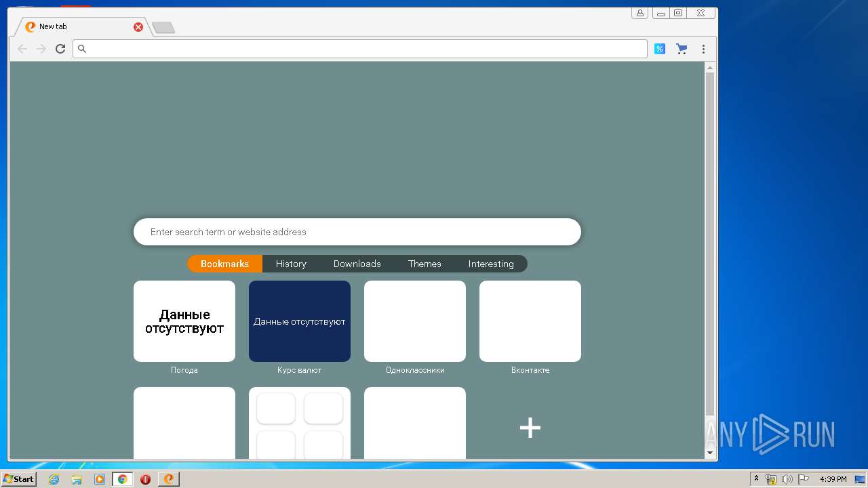
Task: Add a new bookmark with plus tile
Action: [x=530, y=427]
